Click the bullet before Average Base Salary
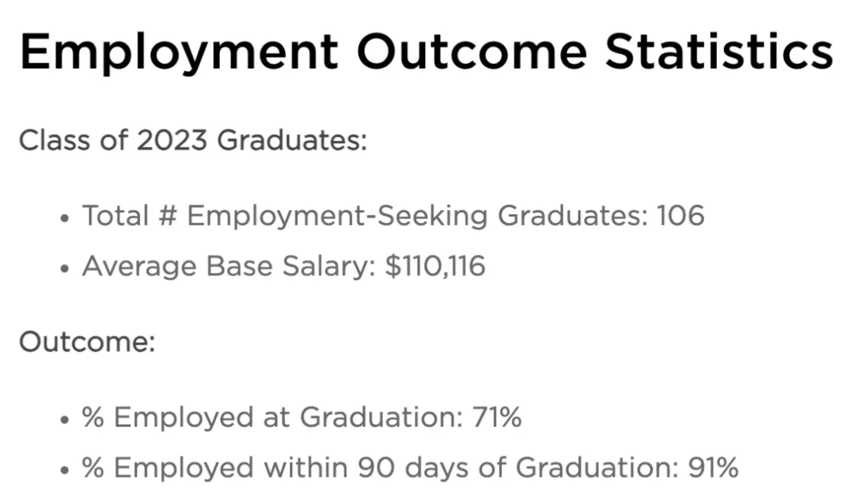Viewport: 860px width, 504px height. tap(64, 269)
